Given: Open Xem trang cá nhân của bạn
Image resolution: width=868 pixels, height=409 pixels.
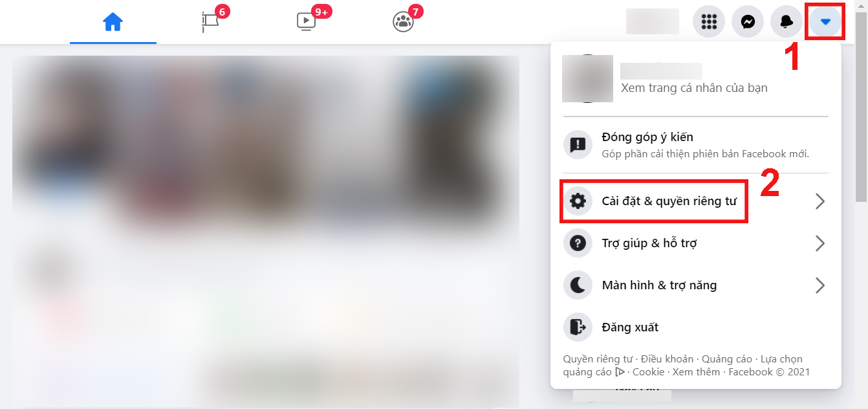Looking at the screenshot, I should tap(694, 87).
